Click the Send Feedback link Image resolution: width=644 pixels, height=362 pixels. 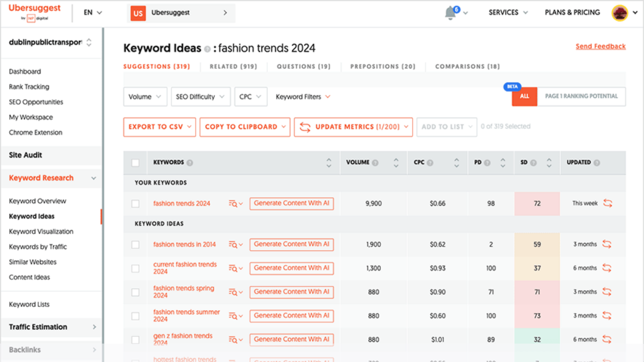pos(601,46)
